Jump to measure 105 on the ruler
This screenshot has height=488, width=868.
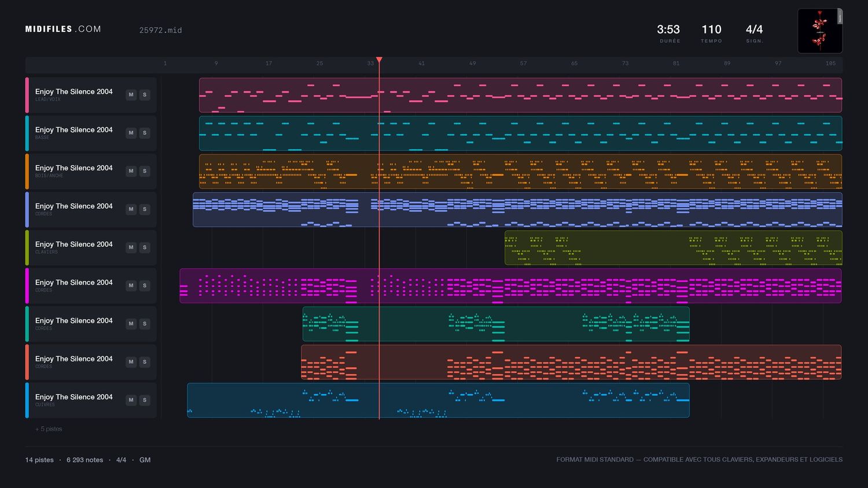[830, 64]
